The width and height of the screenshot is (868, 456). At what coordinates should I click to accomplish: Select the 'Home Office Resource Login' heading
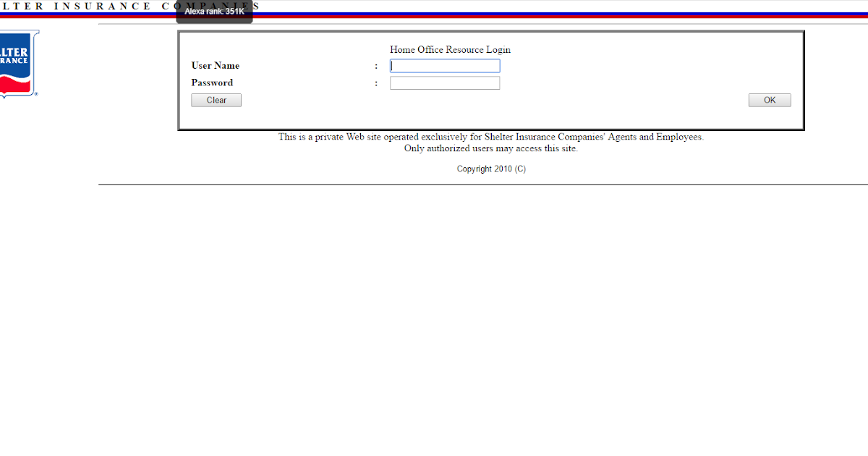(x=450, y=50)
